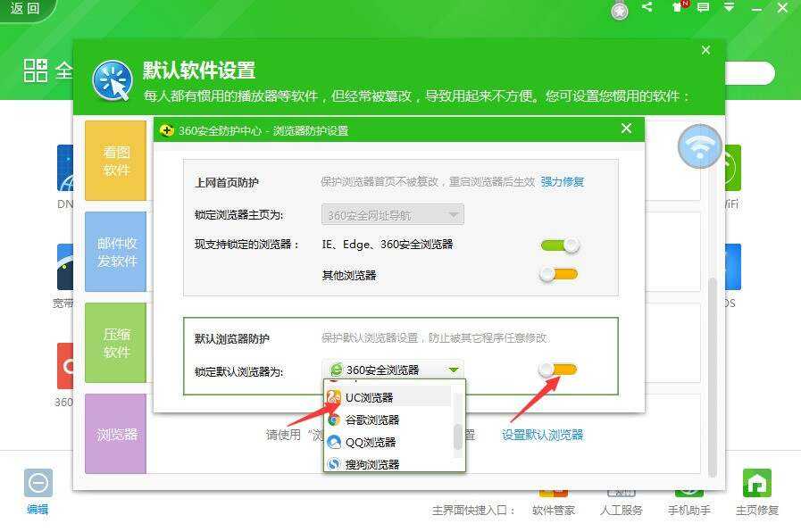The height and width of the screenshot is (532, 801).
Task: Click the 全部工具 grid icon in main window
Action: tap(36, 71)
